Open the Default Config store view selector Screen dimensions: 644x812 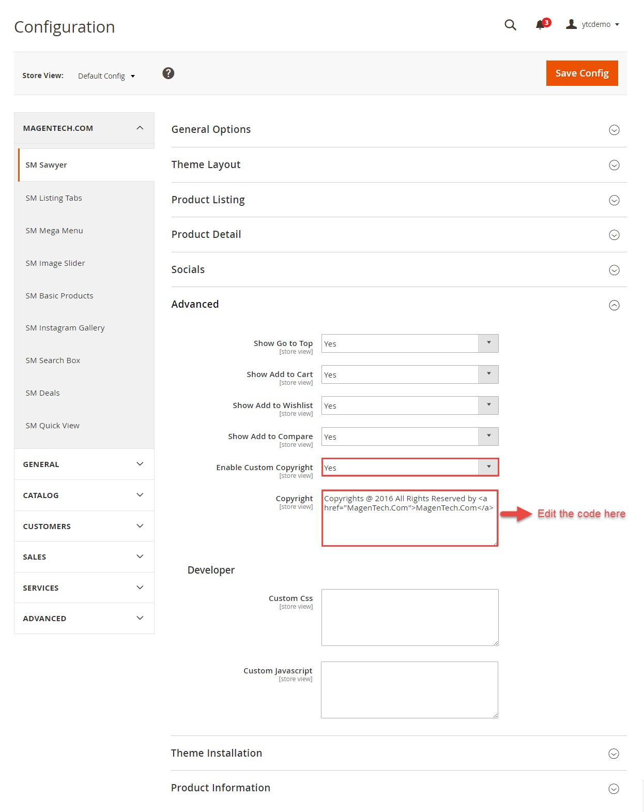106,76
